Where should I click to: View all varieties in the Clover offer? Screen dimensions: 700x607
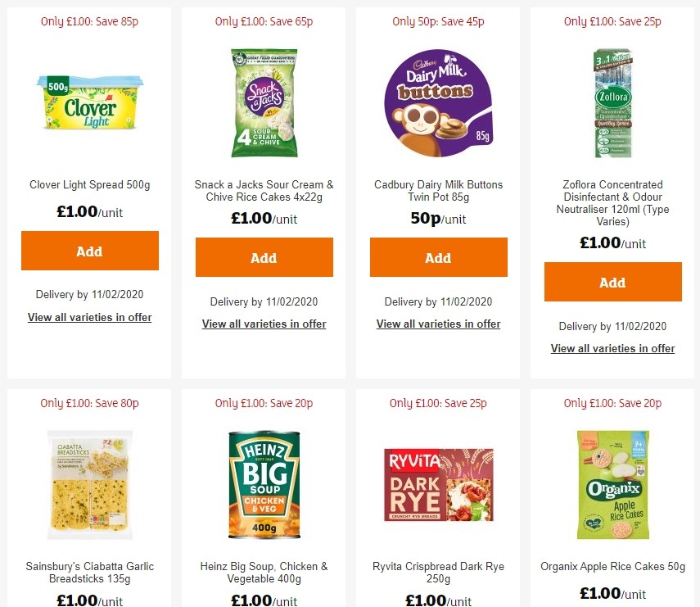point(89,317)
